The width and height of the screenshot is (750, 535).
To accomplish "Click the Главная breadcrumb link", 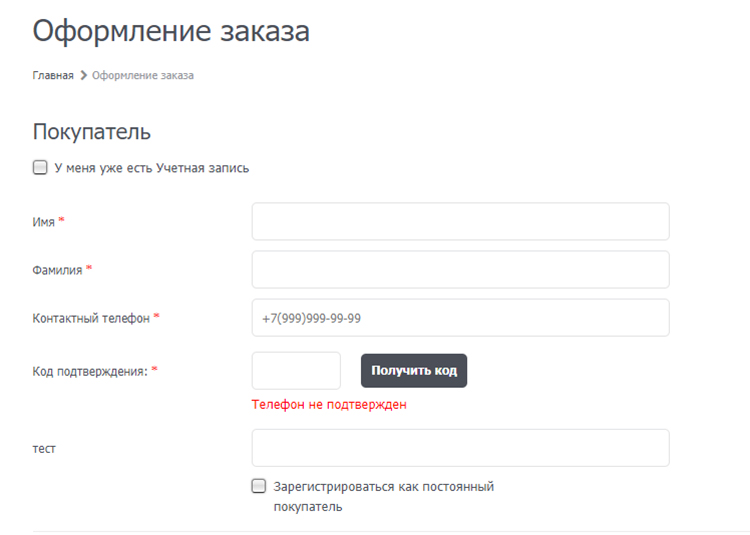I will pyautogui.click(x=53, y=75).
